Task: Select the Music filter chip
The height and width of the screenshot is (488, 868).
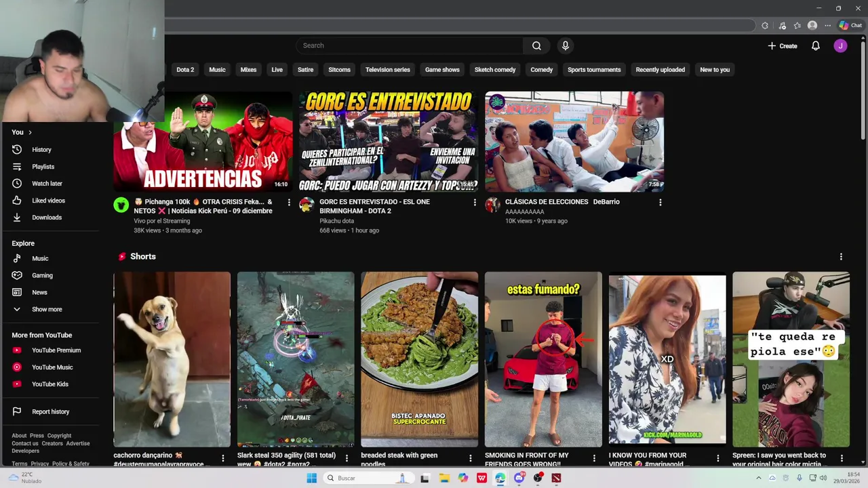Action: click(x=217, y=70)
